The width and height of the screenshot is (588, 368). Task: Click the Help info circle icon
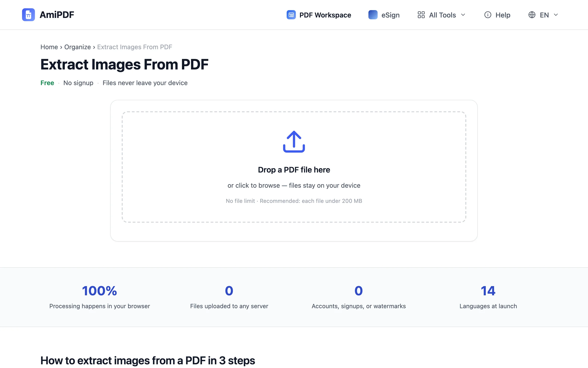pos(488,15)
